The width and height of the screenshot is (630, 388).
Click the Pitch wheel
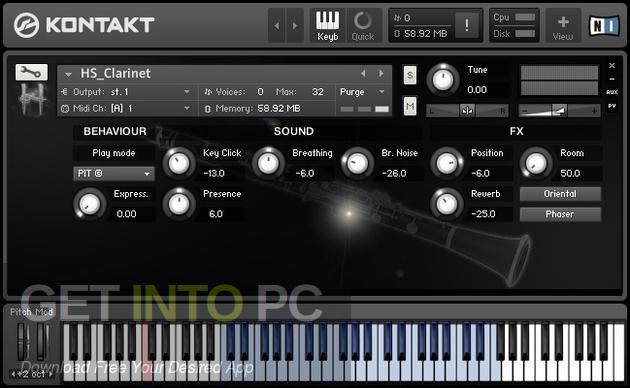(22, 341)
